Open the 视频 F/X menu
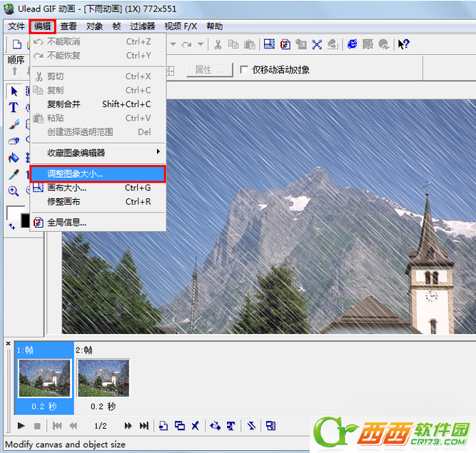 point(181,26)
